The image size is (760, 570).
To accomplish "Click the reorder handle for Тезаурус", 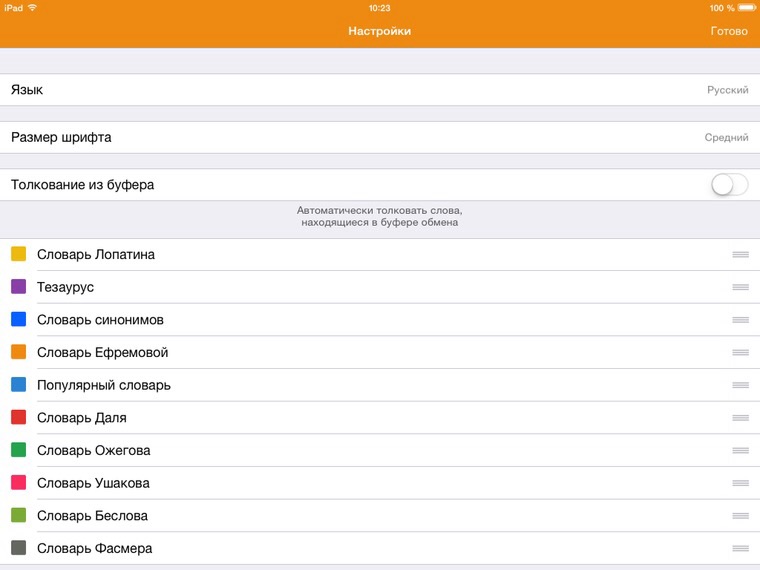I will (741, 287).
